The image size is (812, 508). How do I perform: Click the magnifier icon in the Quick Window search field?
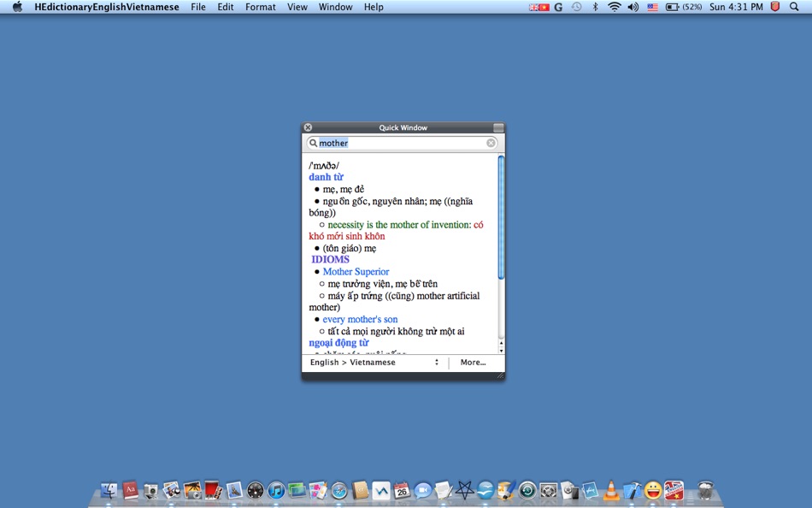point(314,143)
